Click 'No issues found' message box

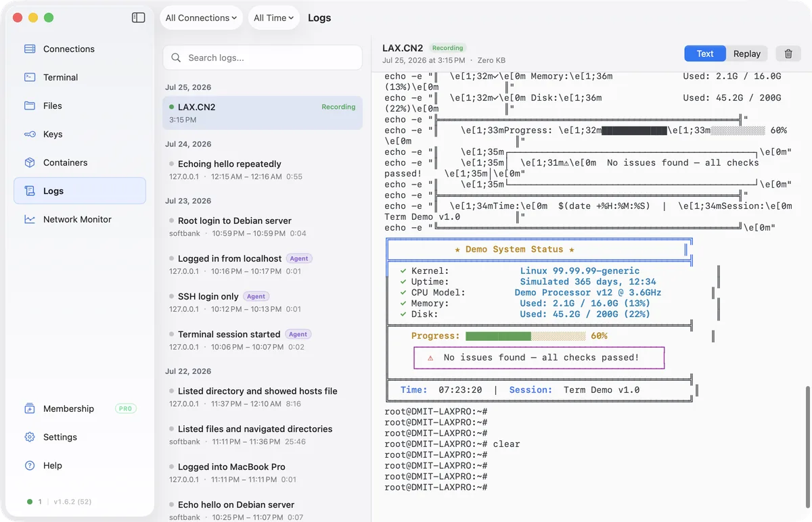click(539, 358)
